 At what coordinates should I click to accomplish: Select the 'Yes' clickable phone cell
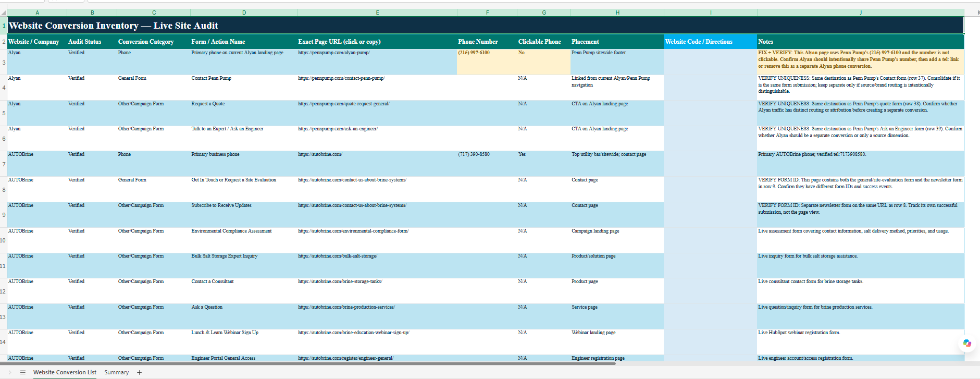544,164
